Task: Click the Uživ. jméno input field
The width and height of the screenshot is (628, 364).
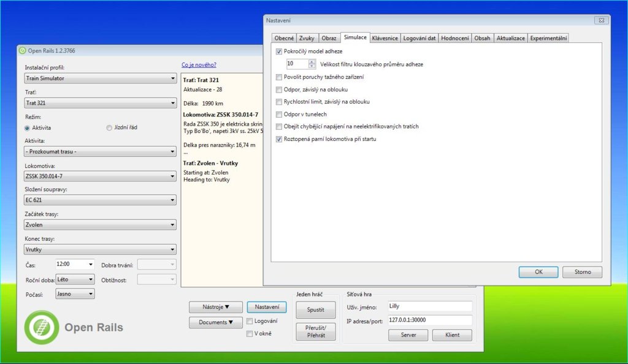Action: coord(430,306)
